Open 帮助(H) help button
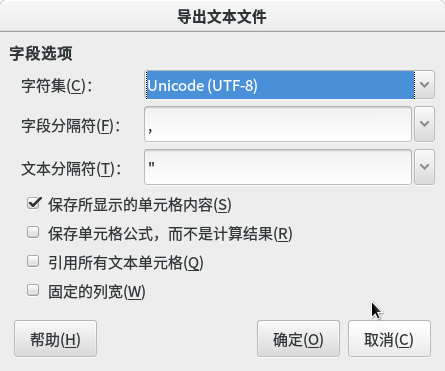 [x=55, y=339]
